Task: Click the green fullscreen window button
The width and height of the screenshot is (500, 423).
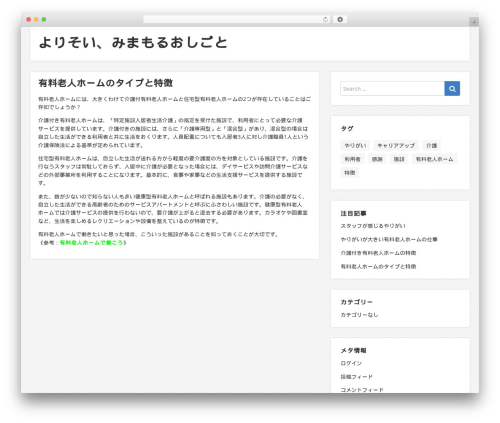Action: [x=44, y=20]
